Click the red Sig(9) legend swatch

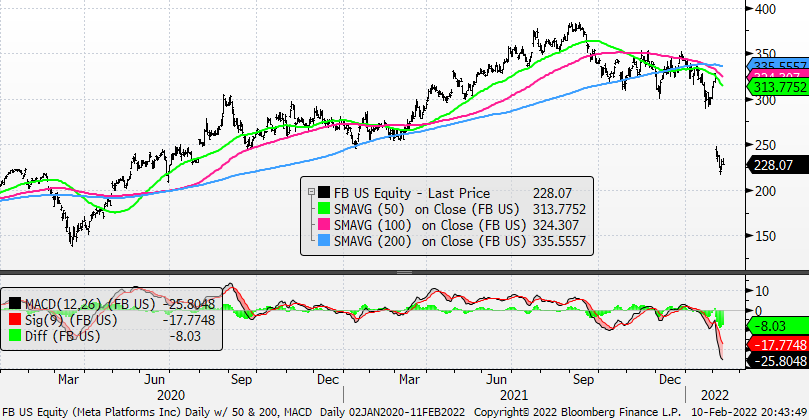[x=15, y=320]
